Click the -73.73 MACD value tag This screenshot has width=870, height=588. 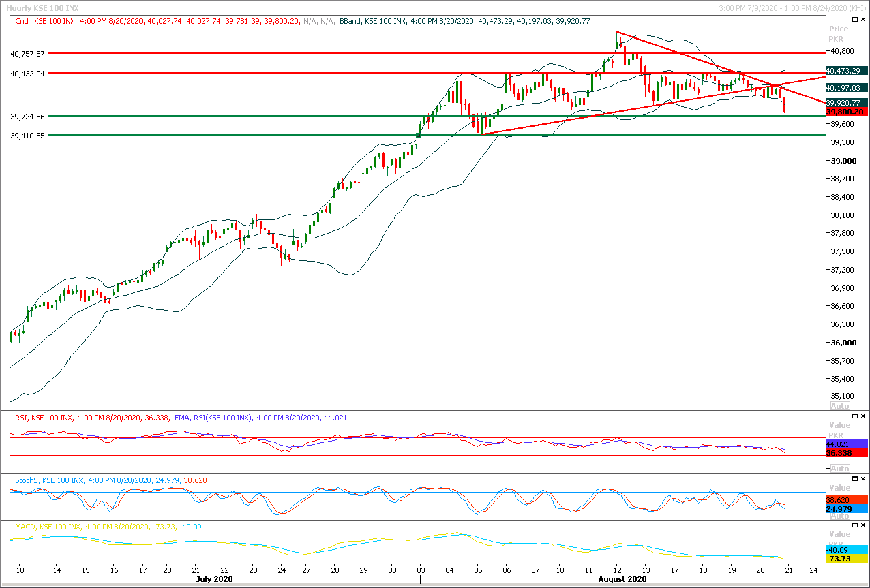click(846, 559)
